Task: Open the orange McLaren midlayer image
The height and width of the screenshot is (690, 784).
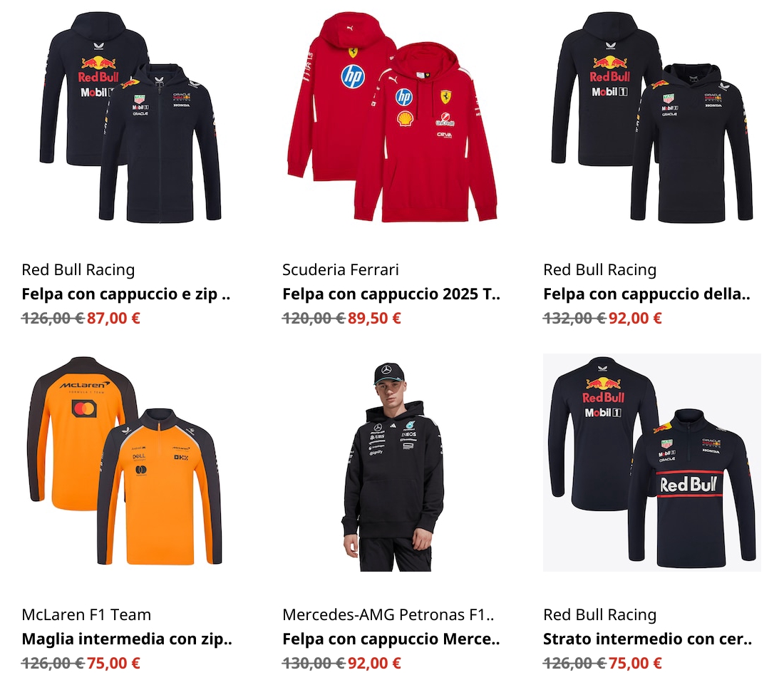Action: click(130, 463)
